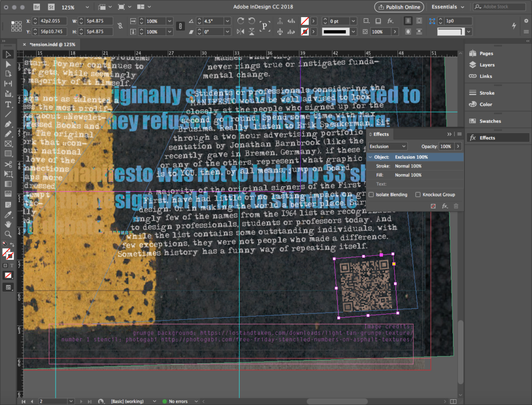Screen dimensions: 532x405
Task: Open the Exclusion blending mode dropdown
Action: point(388,147)
